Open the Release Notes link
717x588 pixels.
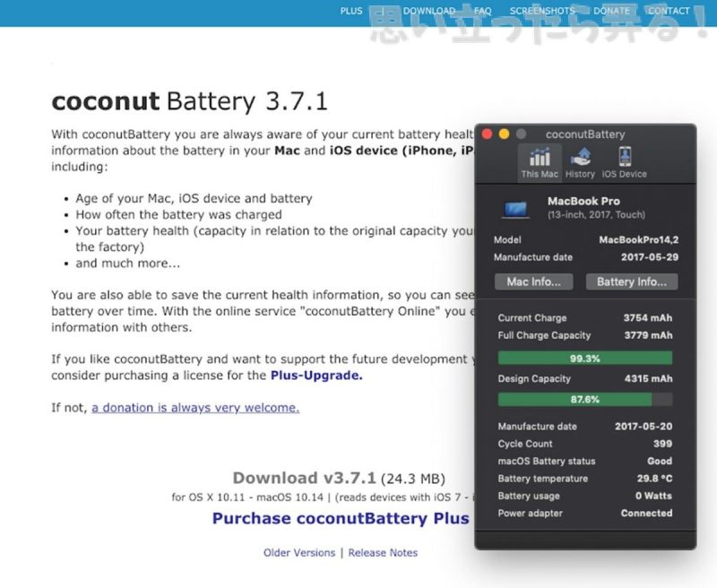[383, 552]
